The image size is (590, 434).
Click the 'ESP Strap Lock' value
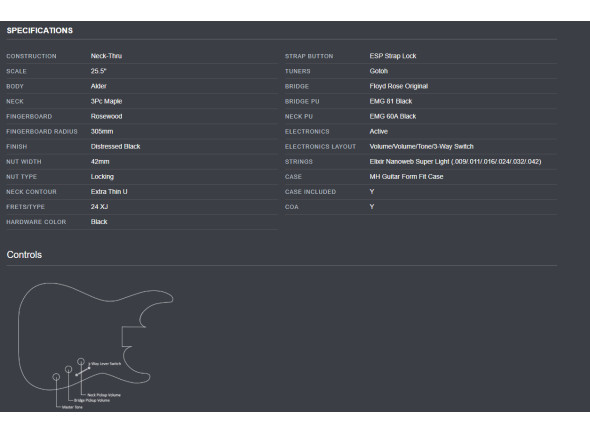click(392, 56)
